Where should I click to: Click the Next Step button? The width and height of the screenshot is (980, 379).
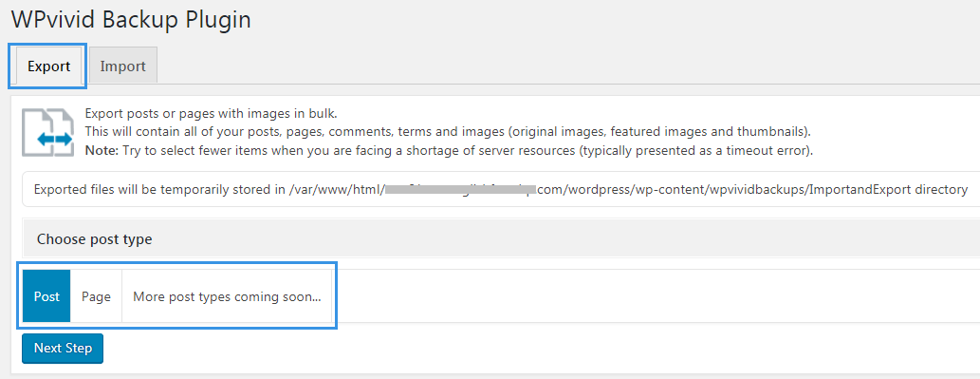click(63, 349)
